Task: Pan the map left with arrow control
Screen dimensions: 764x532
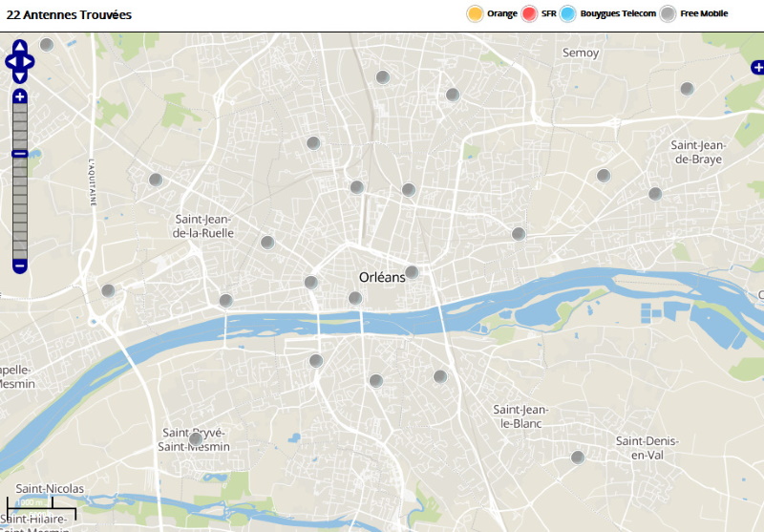Action: (11, 62)
